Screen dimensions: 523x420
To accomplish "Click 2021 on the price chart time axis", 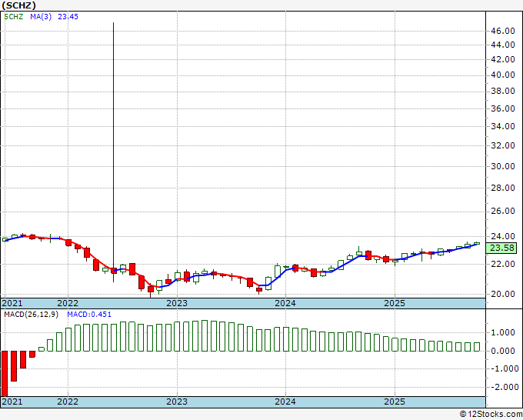I will pos(12,303).
